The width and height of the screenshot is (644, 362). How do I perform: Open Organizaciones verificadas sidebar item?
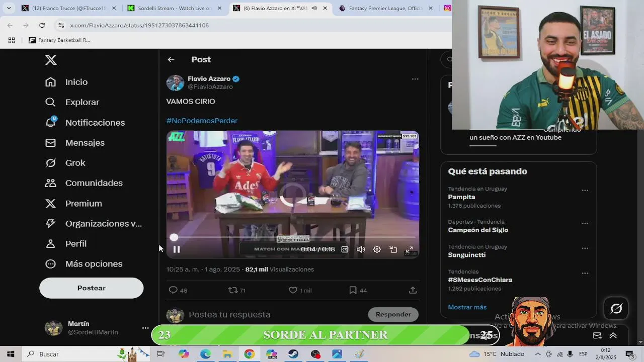point(94,224)
